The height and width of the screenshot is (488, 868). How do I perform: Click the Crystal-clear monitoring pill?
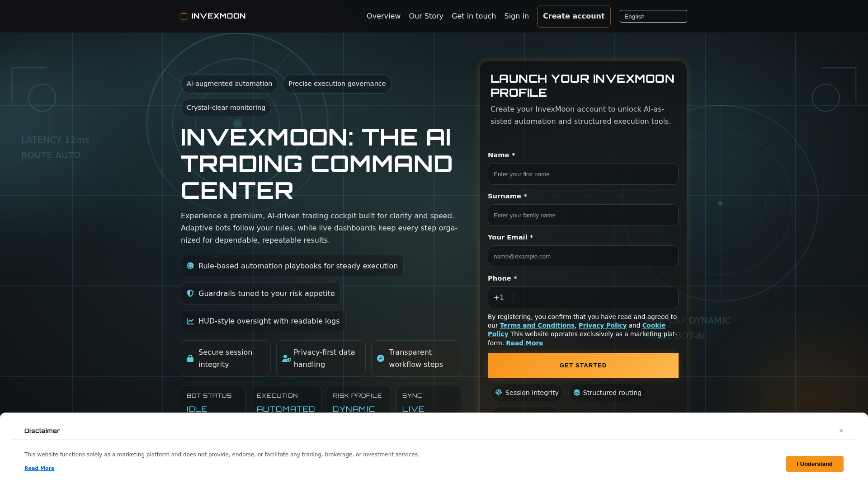(226, 108)
